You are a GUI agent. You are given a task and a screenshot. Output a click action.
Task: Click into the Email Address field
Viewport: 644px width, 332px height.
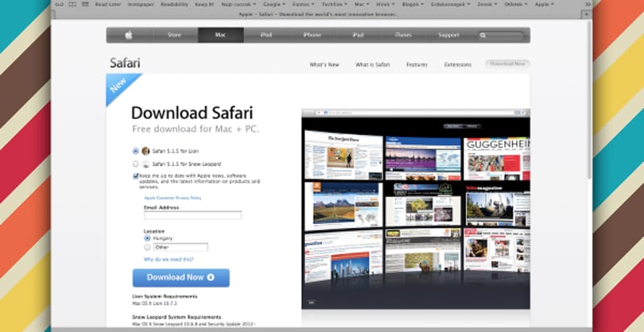192,215
